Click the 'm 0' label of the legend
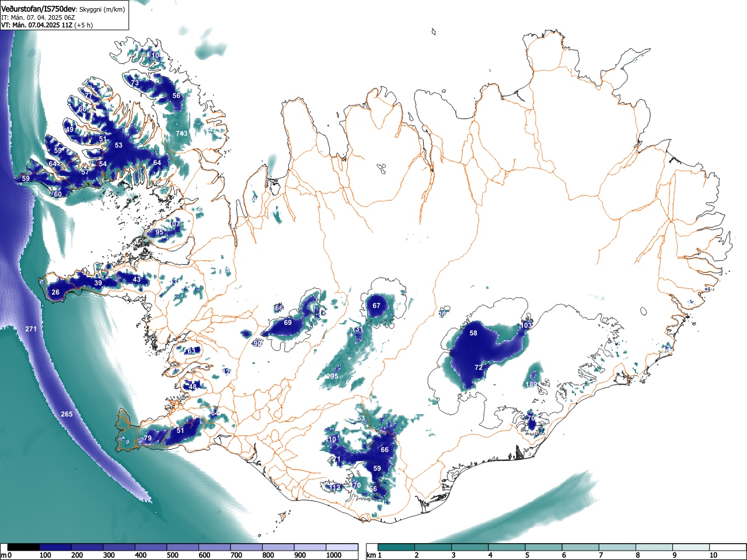 [x=6, y=555]
